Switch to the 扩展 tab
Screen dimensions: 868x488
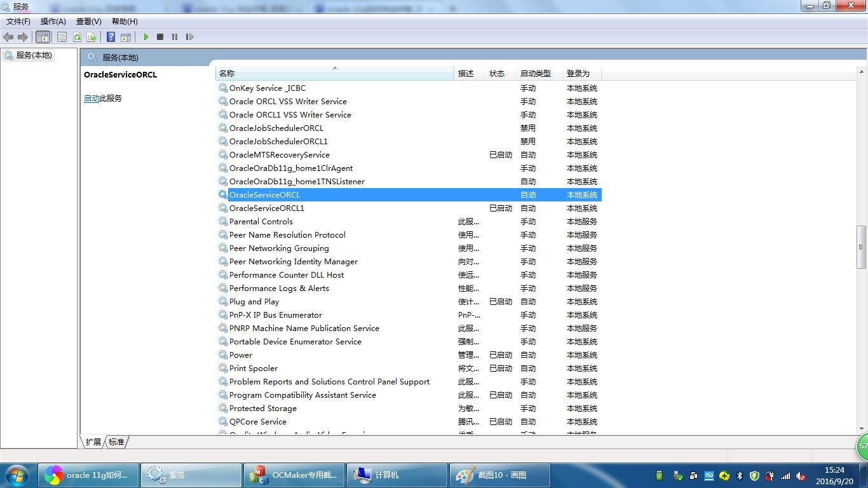point(93,442)
